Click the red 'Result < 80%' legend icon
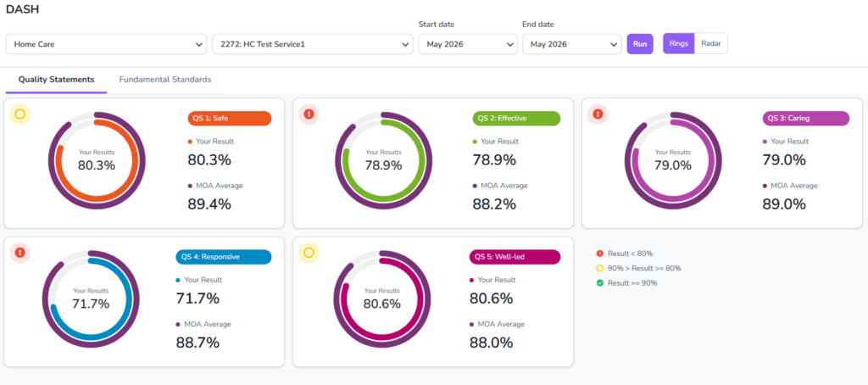Viewport: 868px width, 385px height. pos(599,254)
